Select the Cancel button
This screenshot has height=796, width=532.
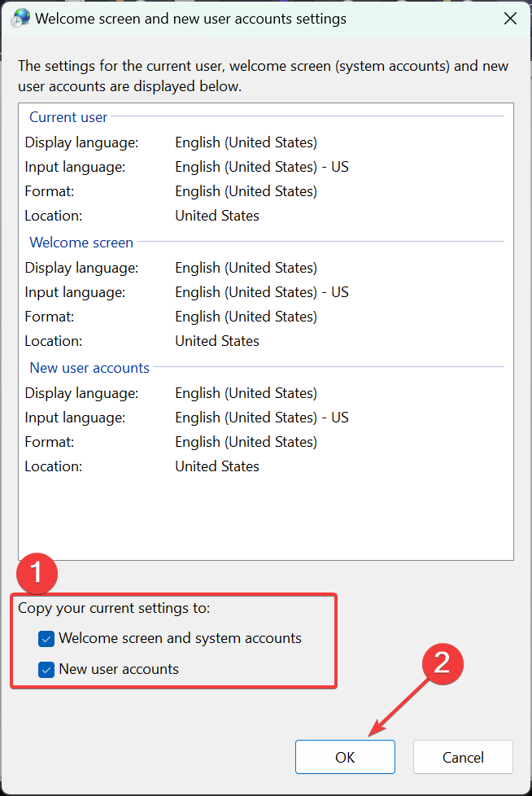tap(463, 757)
